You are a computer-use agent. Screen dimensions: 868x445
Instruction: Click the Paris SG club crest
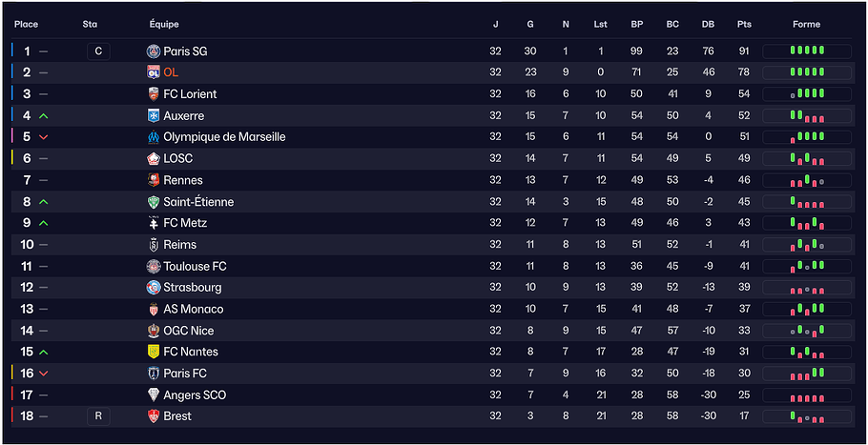coord(154,51)
